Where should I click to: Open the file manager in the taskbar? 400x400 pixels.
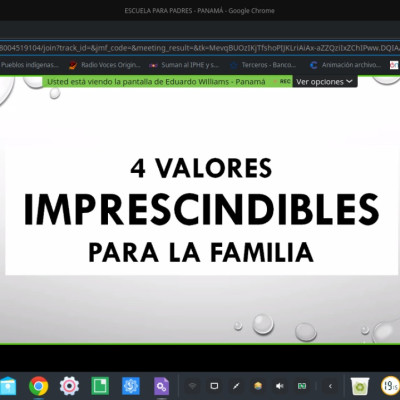7,386
